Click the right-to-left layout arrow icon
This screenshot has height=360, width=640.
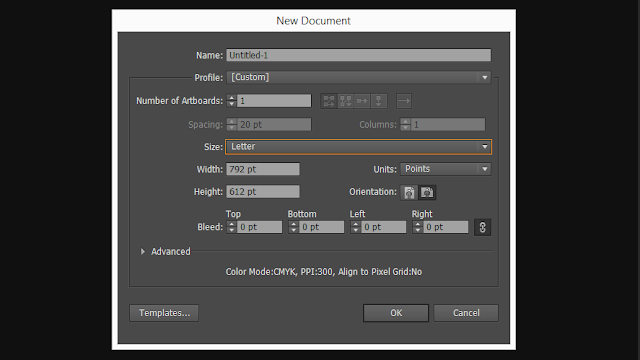pos(404,101)
